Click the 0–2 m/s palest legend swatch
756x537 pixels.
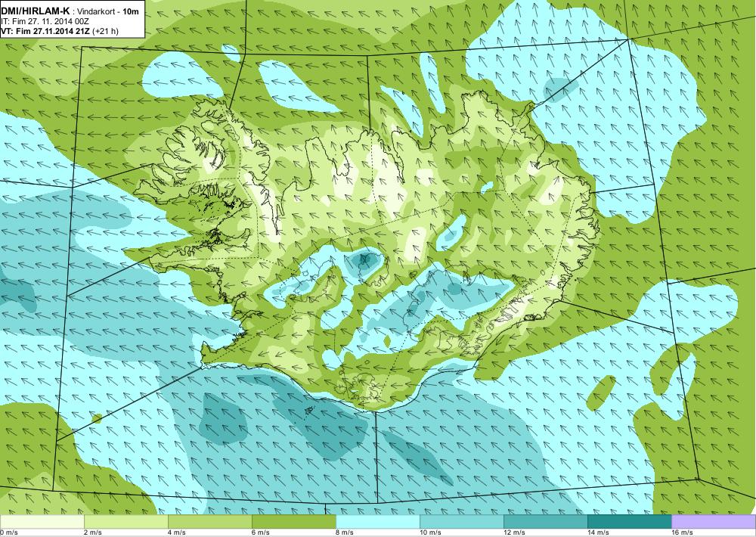(42, 521)
